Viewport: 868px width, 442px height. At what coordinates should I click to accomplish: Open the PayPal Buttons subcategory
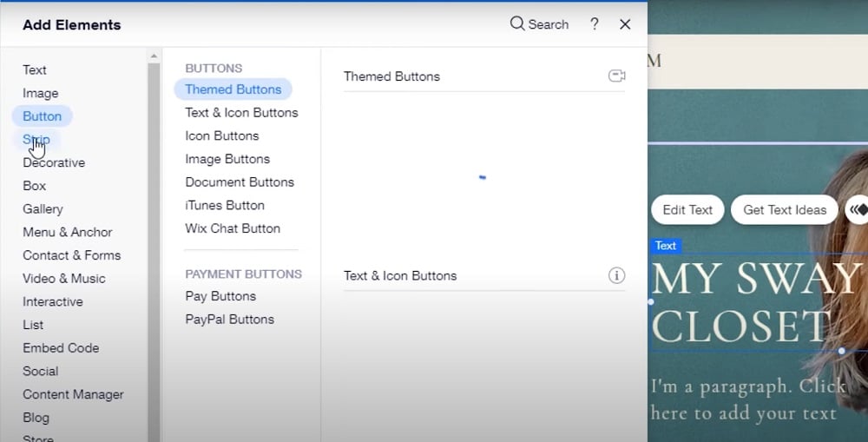tap(229, 320)
